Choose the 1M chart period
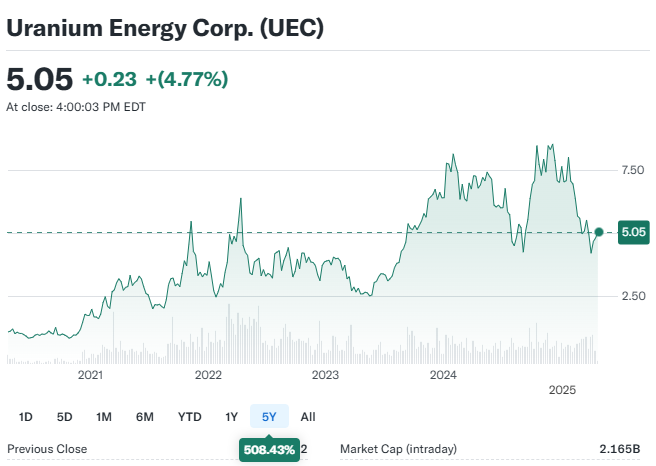This screenshot has width=656, height=466. pos(103,416)
